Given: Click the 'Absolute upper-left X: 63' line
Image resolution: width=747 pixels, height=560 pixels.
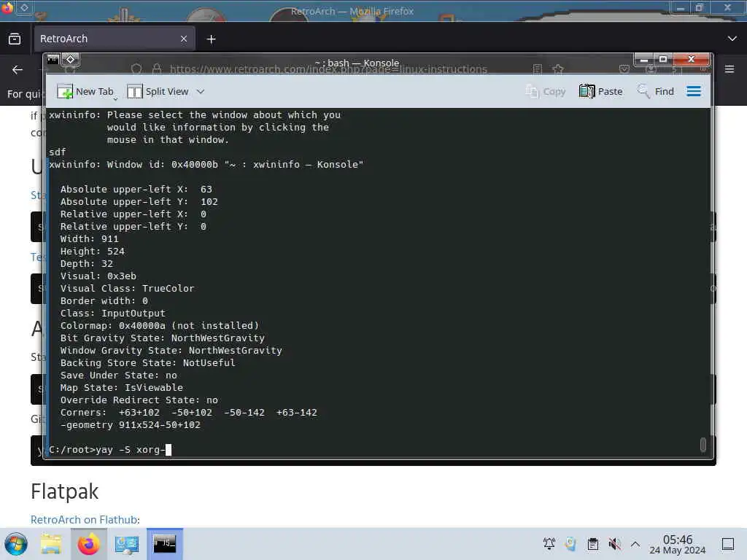Looking at the screenshot, I should click(x=136, y=189).
